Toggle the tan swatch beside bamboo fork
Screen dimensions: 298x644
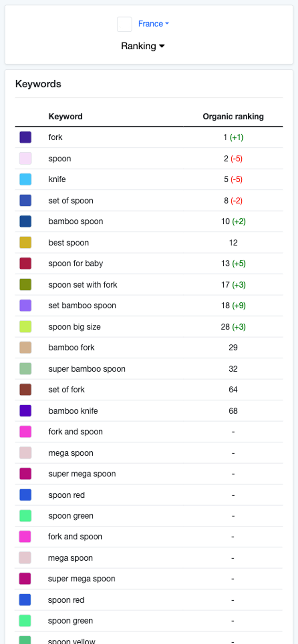pyautogui.click(x=25, y=347)
